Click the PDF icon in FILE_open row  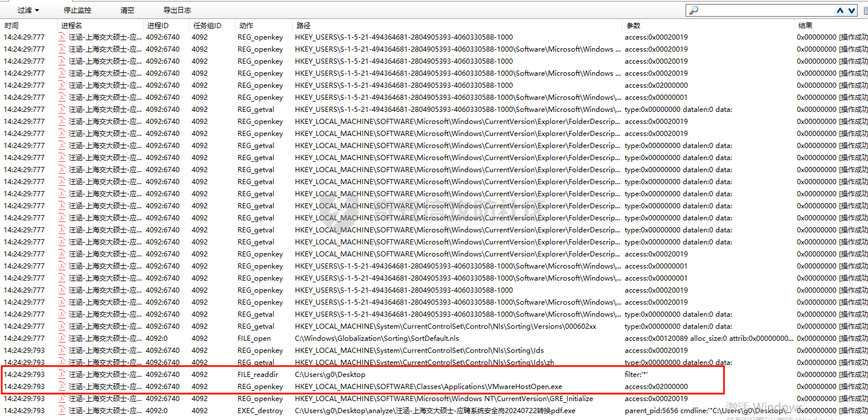[63, 339]
